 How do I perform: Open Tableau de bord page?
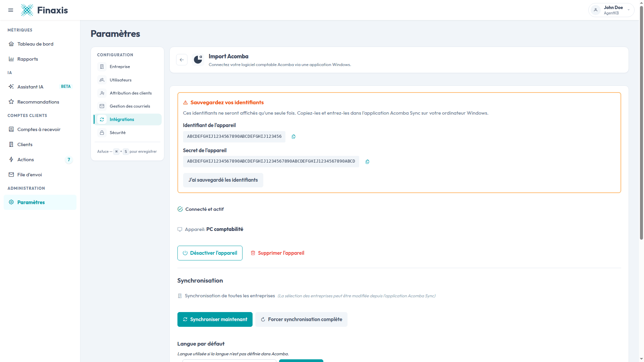tap(40, 44)
